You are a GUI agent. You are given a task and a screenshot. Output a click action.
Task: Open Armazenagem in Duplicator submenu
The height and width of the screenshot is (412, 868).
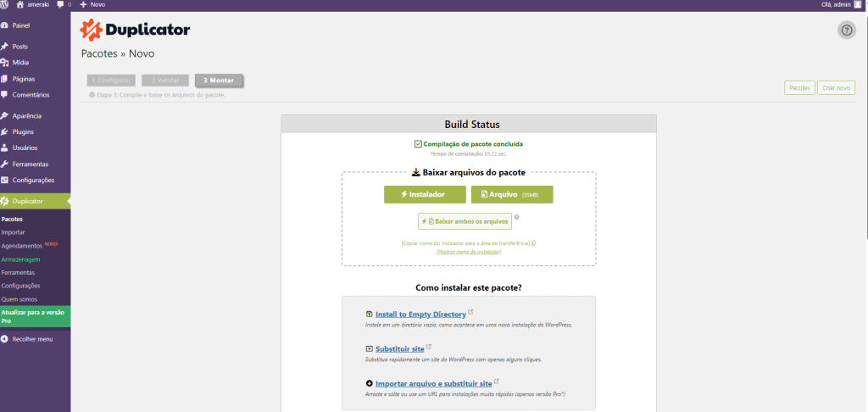[x=21, y=259]
